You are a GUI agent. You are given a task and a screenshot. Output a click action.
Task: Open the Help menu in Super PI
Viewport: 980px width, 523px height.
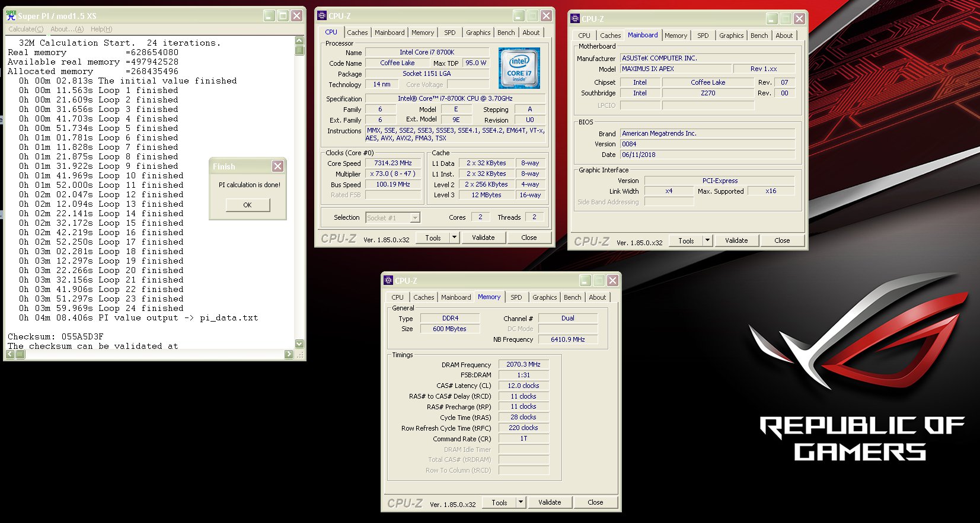click(101, 29)
